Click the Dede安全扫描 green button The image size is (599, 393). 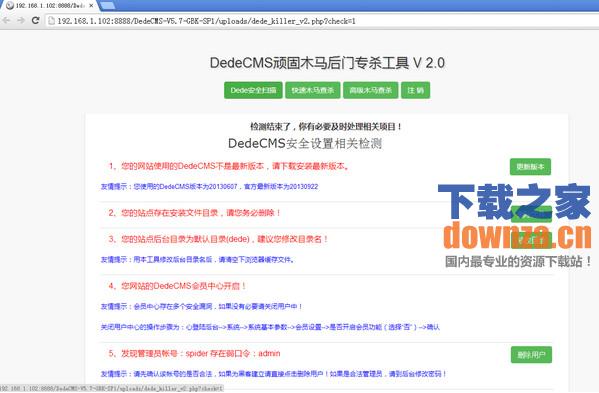[253, 91]
